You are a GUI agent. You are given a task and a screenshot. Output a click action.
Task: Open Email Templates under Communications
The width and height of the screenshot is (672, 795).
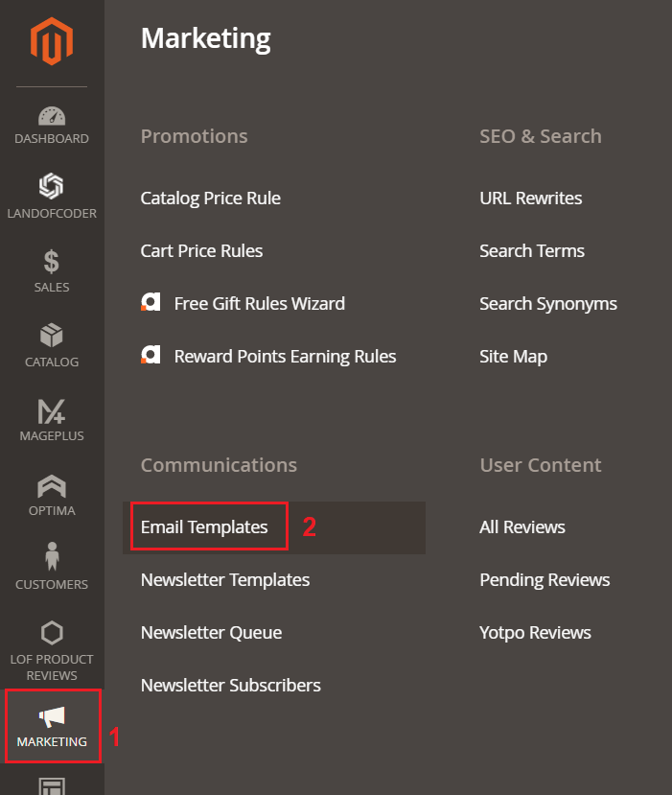pyautogui.click(x=204, y=527)
